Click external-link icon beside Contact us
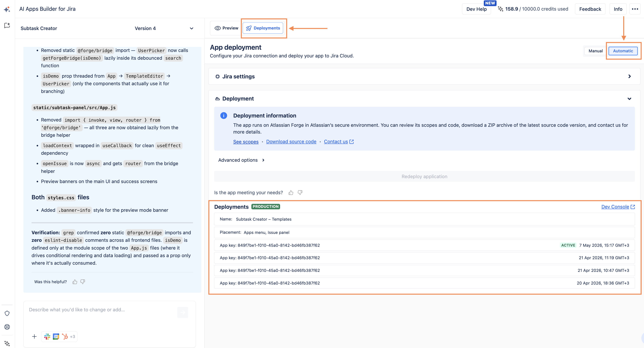This screenshot has height=348, width=644. [x=351, y=142]
